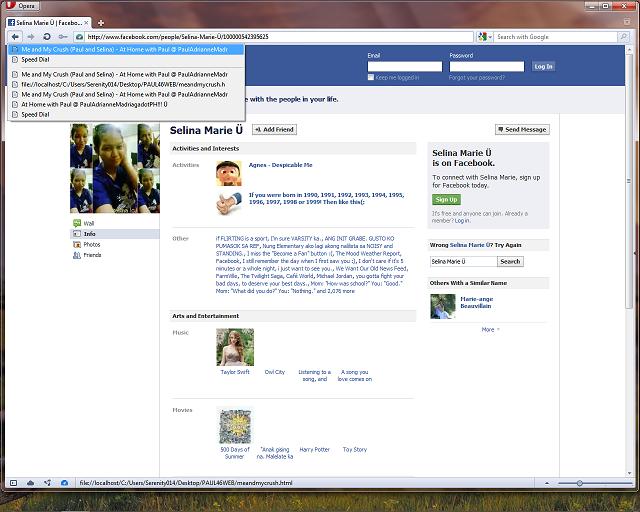Click the Opera Unite icon in status bar
The image size is (640, 512).
pyautogui.click(x=30, y=483)
